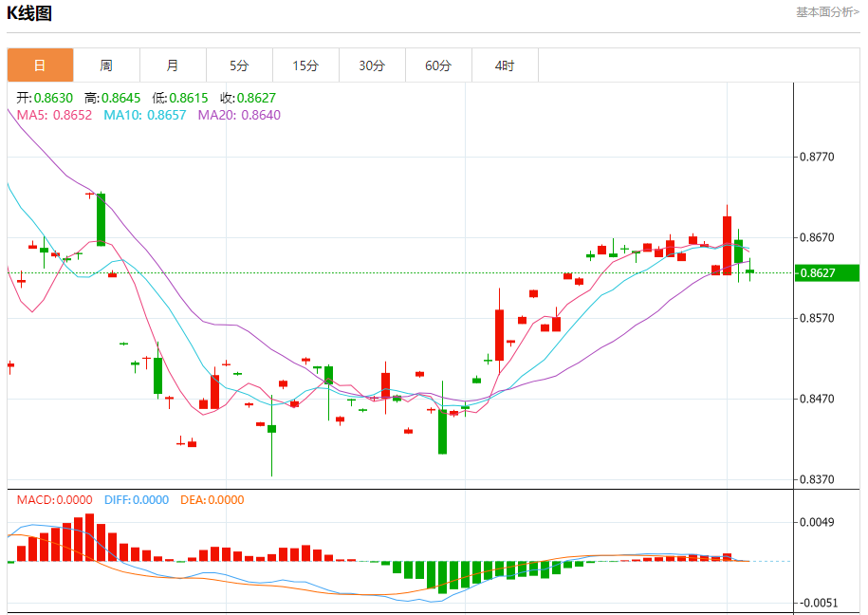The width and height of the screenshot is (868, 615).
Task: Click the 高:0.8645 high value
Action: click(112, 98)
